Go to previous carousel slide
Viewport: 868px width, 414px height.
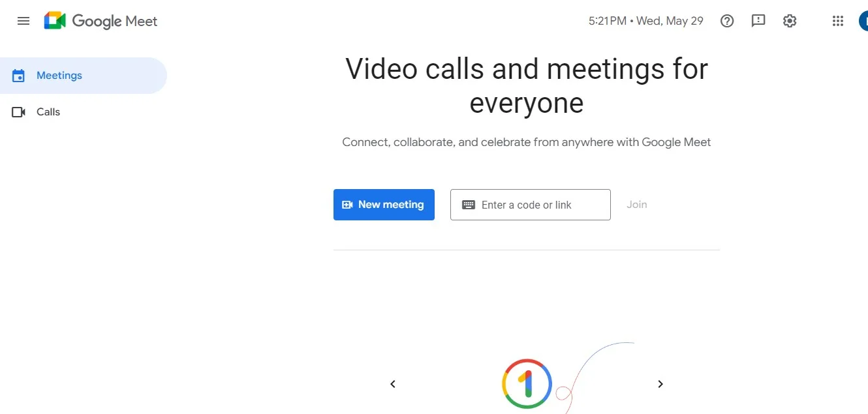393,384
